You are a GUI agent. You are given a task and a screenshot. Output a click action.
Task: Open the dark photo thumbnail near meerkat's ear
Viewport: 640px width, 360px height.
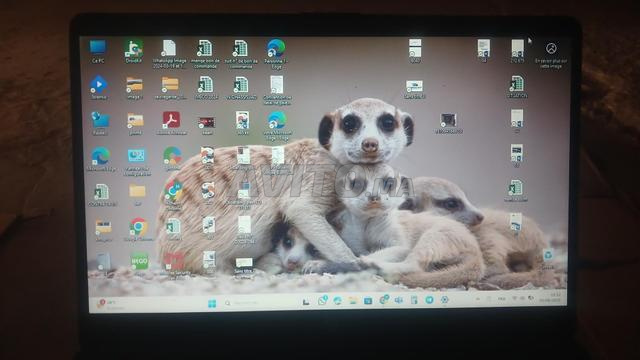tap(448, 123)
